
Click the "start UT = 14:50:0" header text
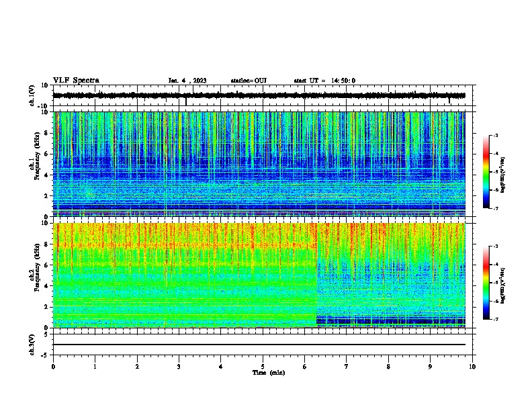[324, 81]
